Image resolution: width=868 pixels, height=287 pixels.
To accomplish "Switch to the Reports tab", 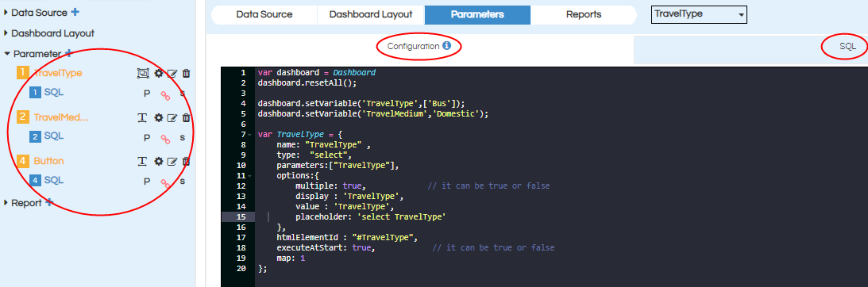I will tap(584, 15).
